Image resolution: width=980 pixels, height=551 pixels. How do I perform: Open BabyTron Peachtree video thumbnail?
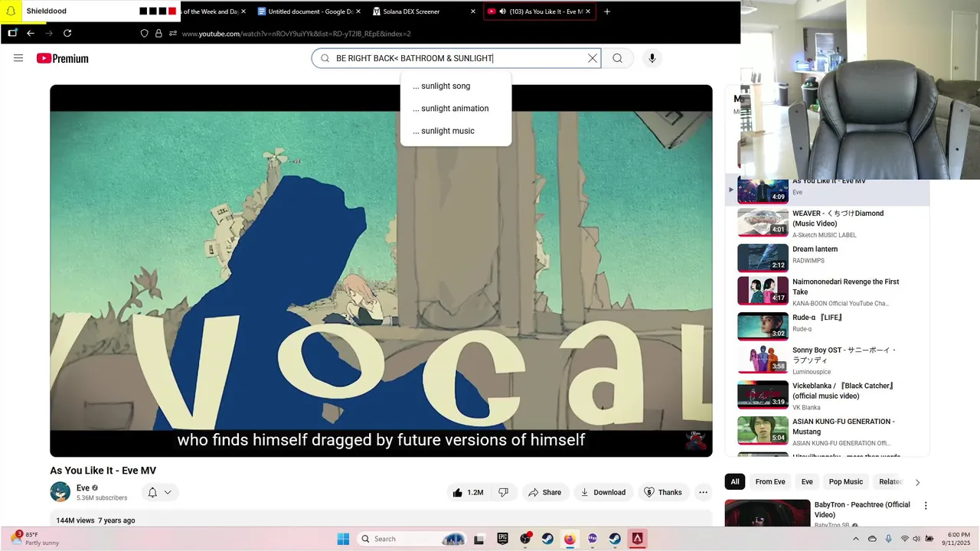point(767,513)
